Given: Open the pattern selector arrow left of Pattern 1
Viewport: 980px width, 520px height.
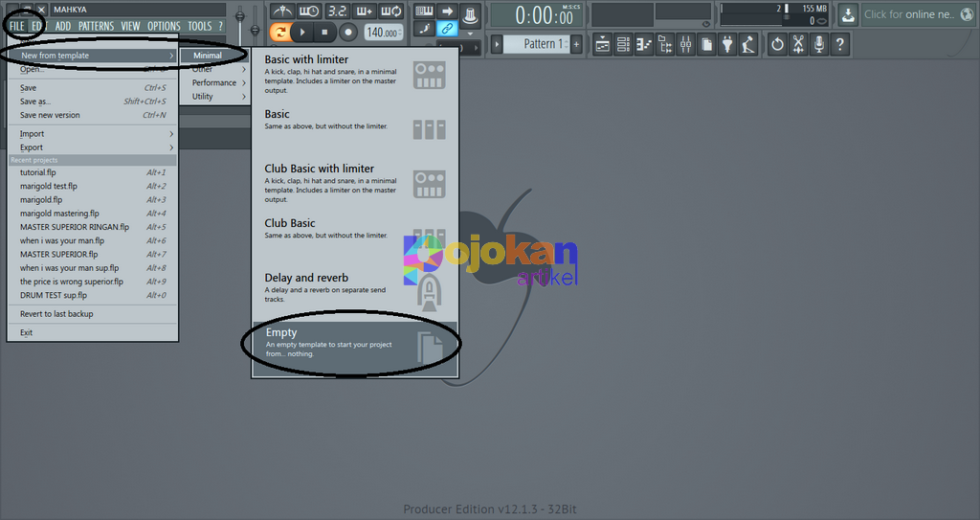Looking at the screenshot, I should (x=497, y=44).
